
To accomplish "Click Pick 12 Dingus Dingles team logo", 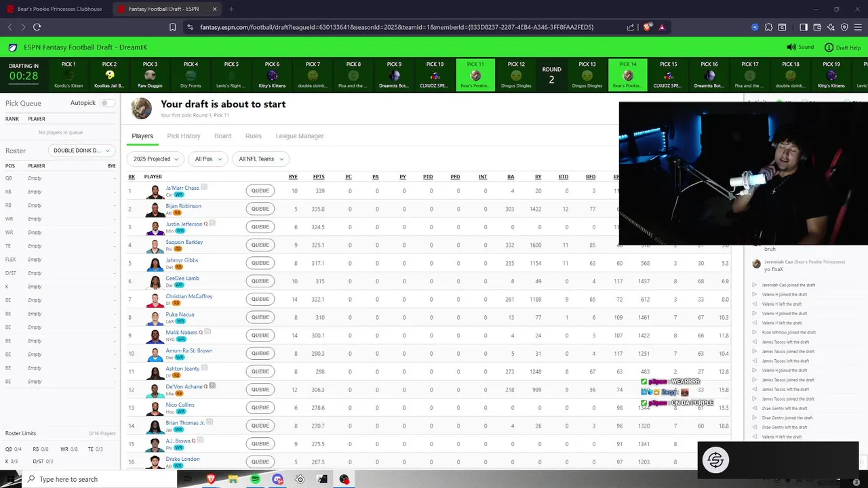I will pyautogui.click(x=516, y=75).
